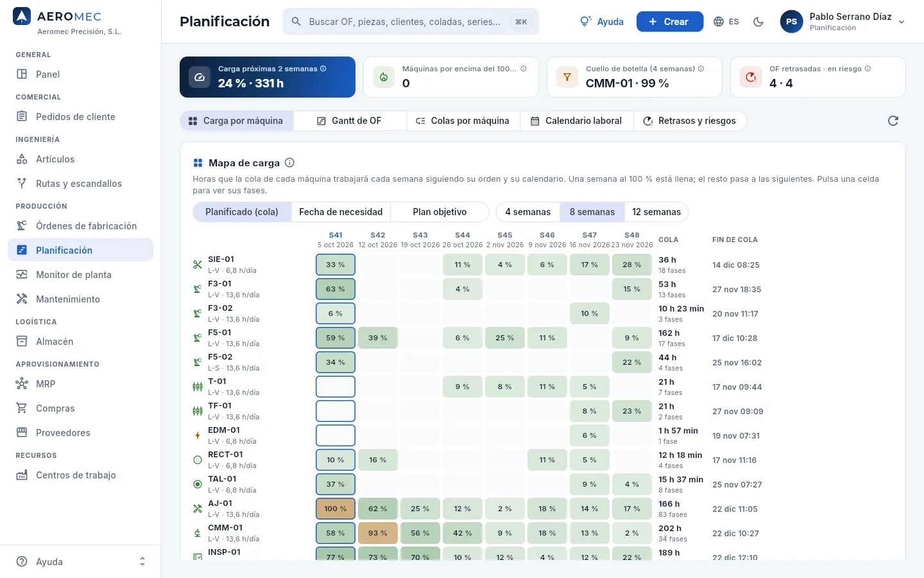Select Fecha de necesidad mode

pos(341,212)
